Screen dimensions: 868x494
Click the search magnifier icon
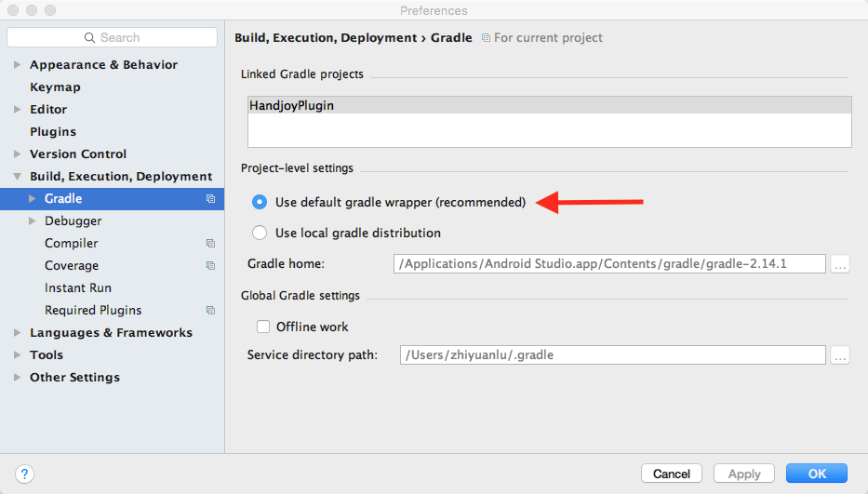coord(90,38)
